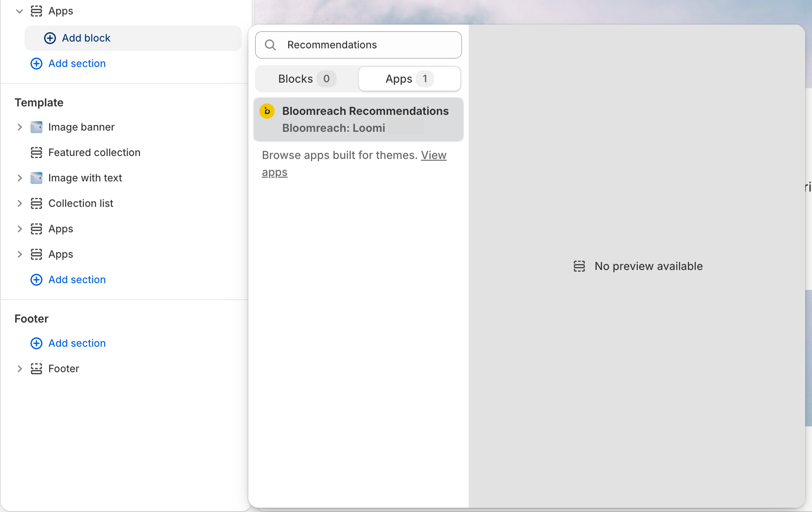Image resolution: width=812 pixels, height=512 pixels.
Task: Expand the Image banner section
Action: [x=19, y=127]
